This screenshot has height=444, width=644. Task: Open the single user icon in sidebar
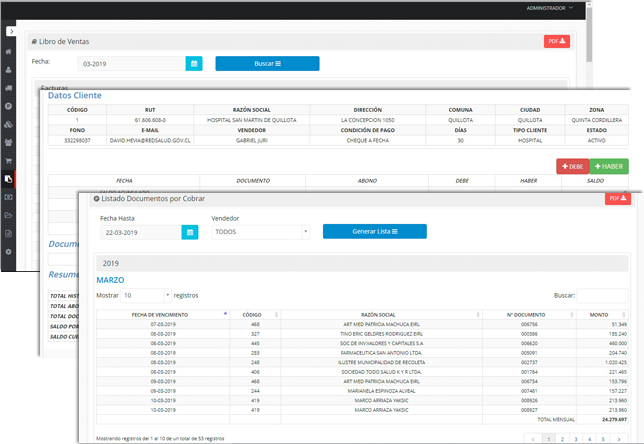tap(8, 70)
